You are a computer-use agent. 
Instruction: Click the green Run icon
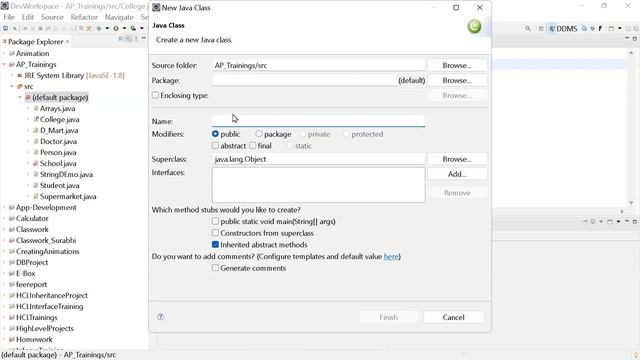[116, 29]
